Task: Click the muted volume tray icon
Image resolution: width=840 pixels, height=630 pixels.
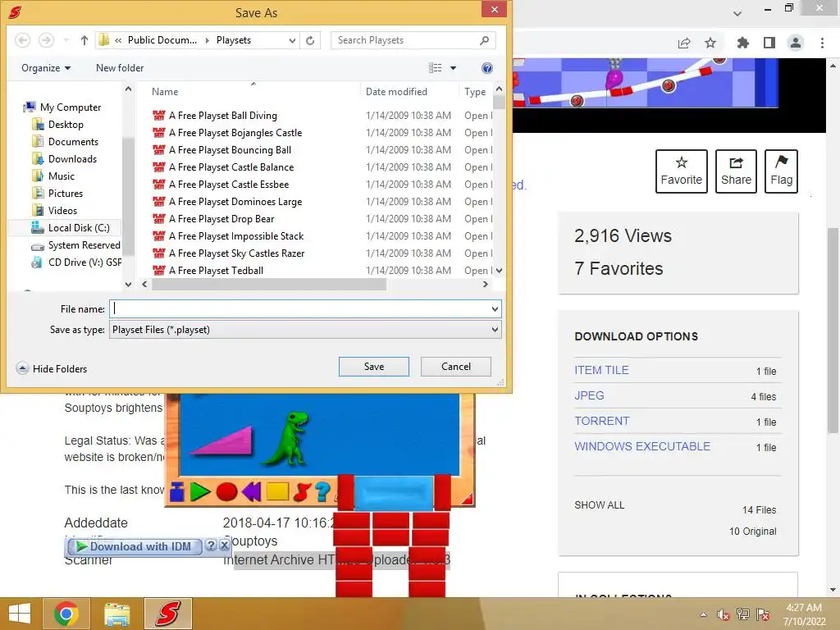Action: pyautogui.click(x=724, y=615)
